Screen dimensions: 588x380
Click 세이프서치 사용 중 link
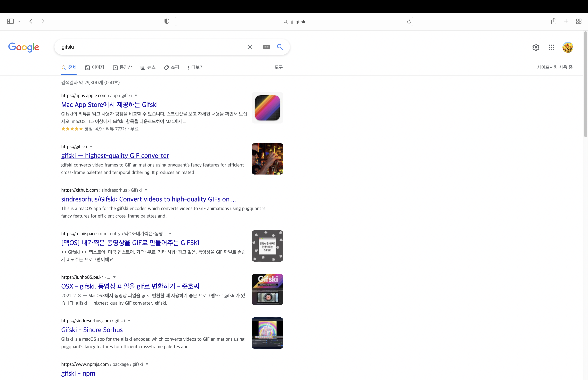coord(555,67)
